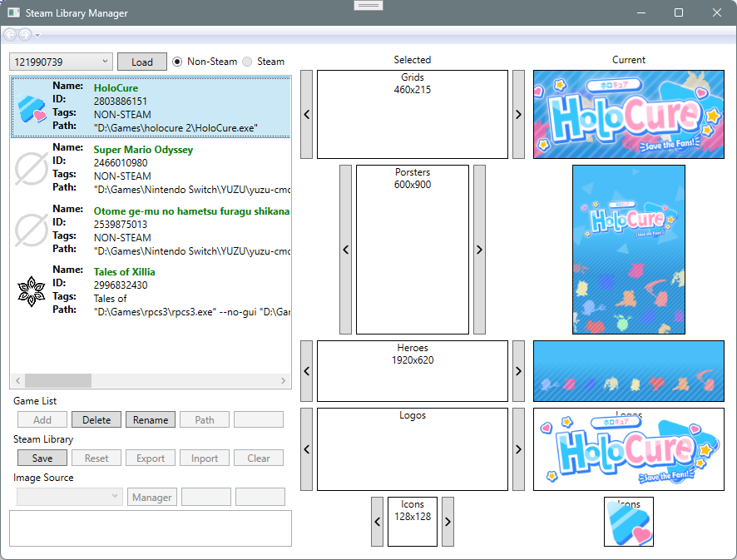The image size is (737, 560).
Task: Click the text box below Image Source
Action: tap(151, 528)
